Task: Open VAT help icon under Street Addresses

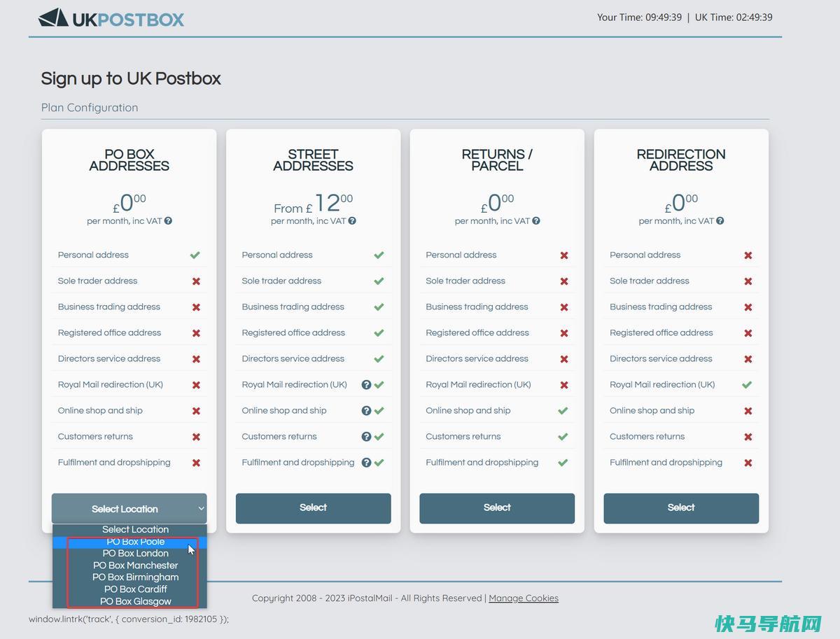Action: point(352,221)
